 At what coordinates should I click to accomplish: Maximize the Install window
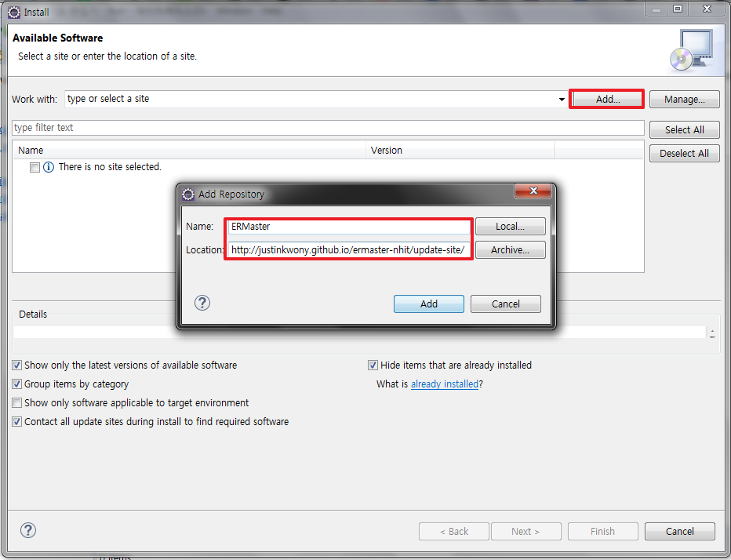coord(678,9)
